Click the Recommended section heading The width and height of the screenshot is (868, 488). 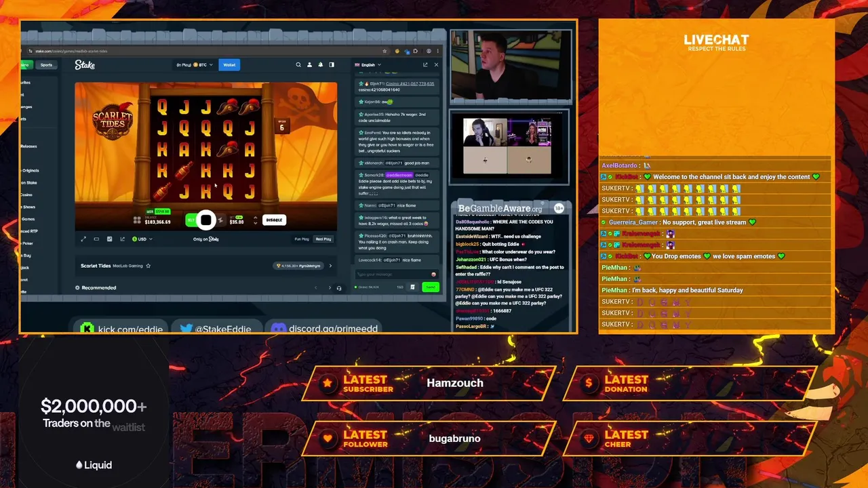point(98,287)
